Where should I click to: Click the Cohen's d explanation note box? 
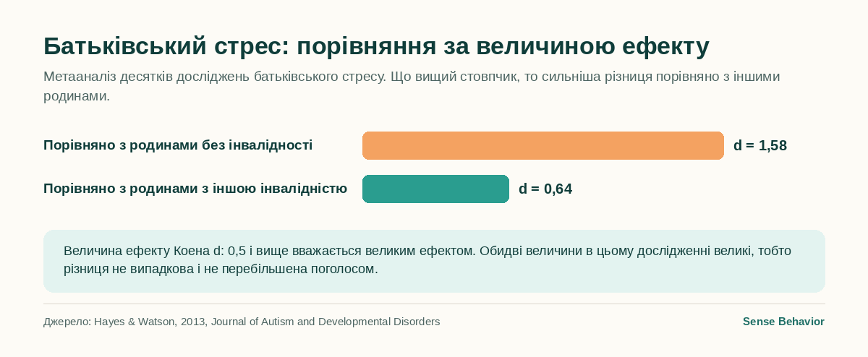point(434,261)
